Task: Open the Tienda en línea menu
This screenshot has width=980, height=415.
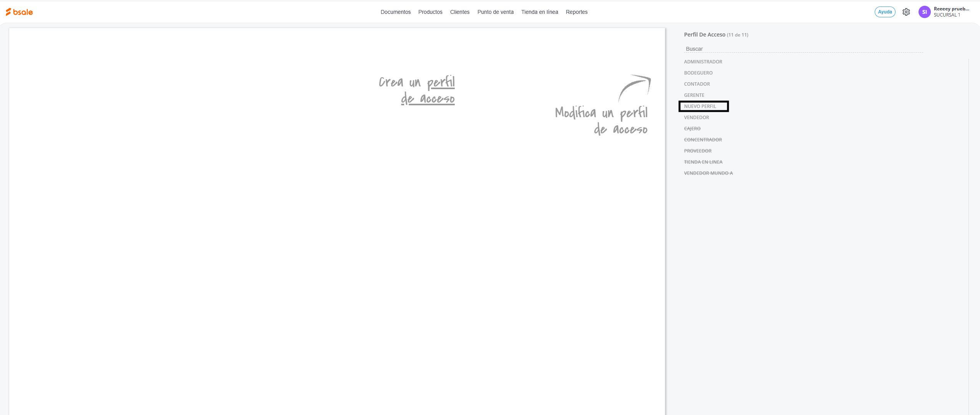Action: [x=539, y=12]
